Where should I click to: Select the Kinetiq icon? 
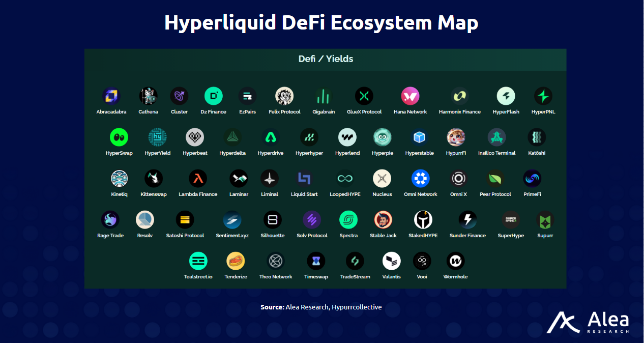(x=119, y=178)
